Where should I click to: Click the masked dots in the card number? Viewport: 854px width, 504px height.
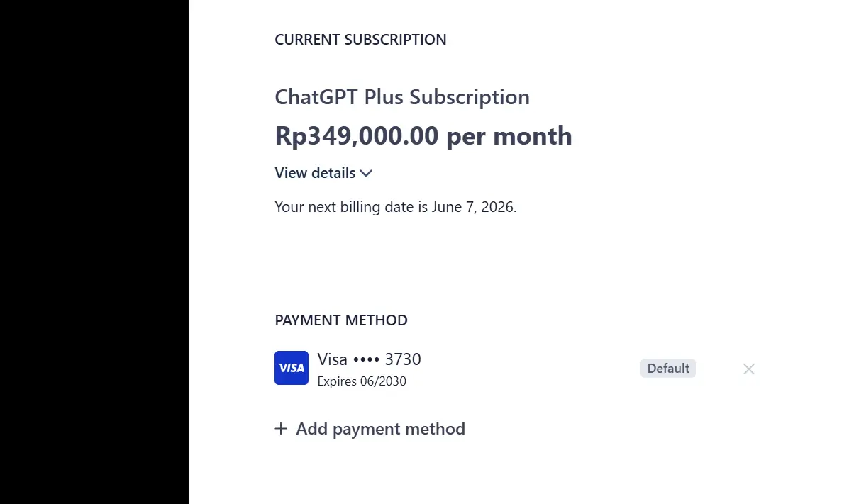(366, 360)
